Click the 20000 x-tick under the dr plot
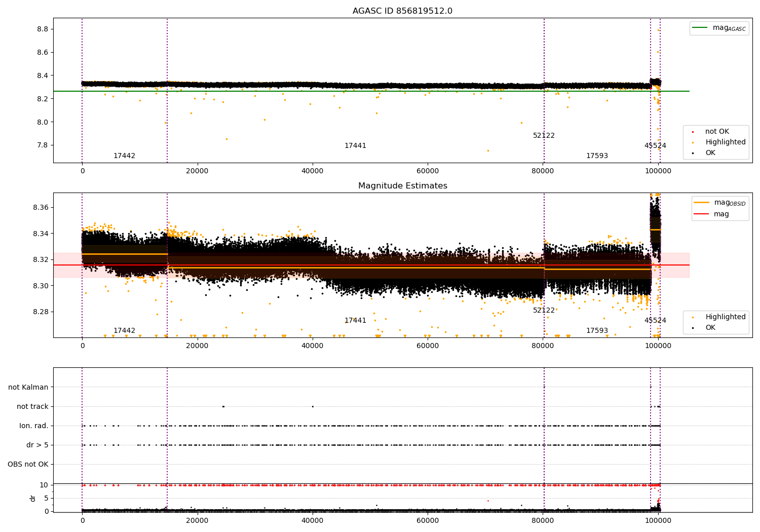 (197, 521)
